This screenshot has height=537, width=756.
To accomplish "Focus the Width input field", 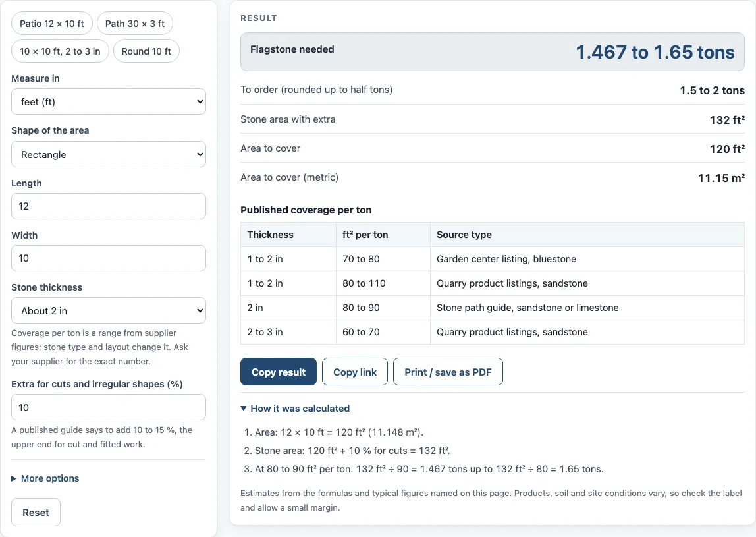I will [x=109, y=258].
